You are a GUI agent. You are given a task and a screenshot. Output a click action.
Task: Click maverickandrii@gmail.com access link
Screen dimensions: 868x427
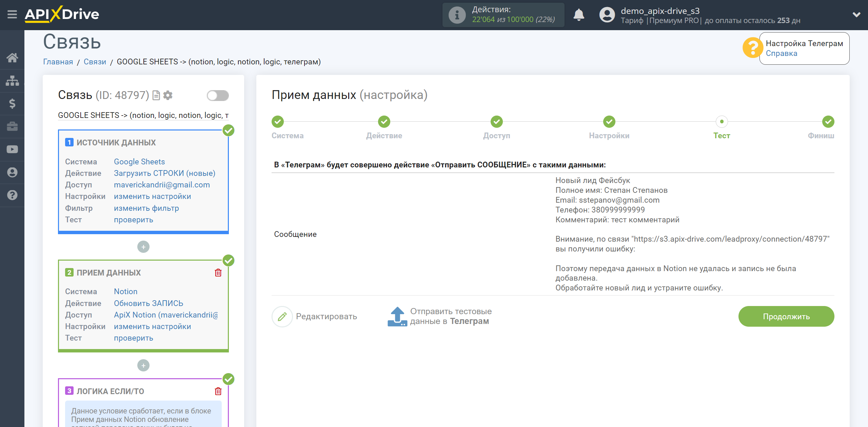162,185
